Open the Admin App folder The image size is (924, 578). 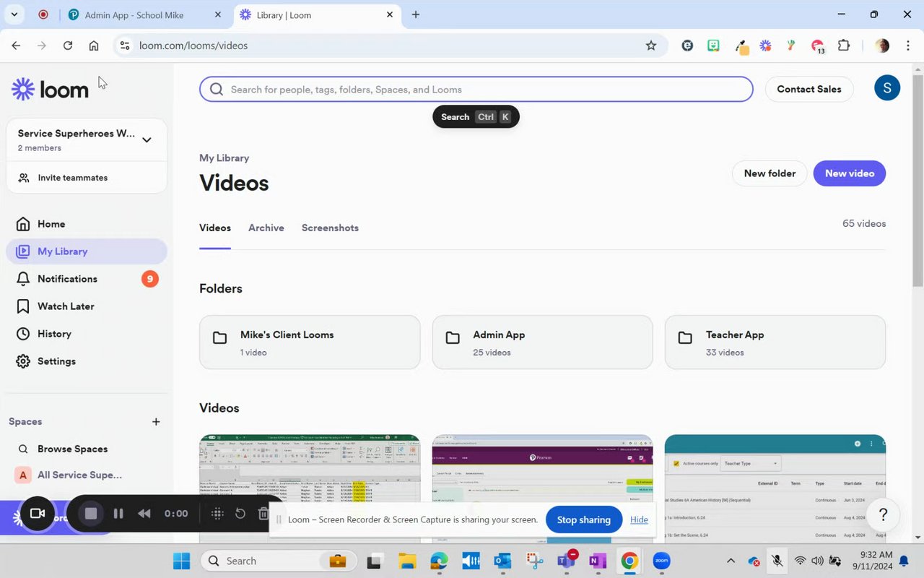542,342
